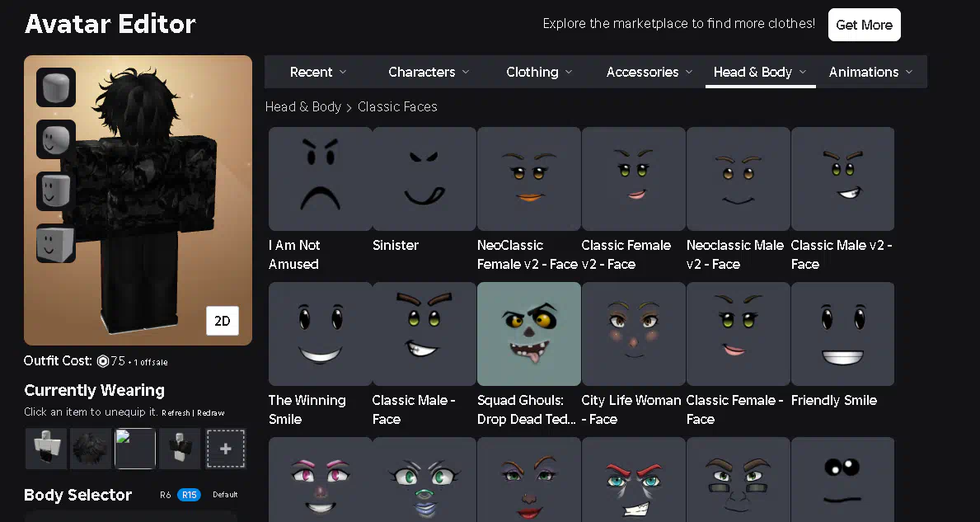Click the 'City Life Woman - Face' name
This screenshot has width=980, height=522.
pos(631,410)
